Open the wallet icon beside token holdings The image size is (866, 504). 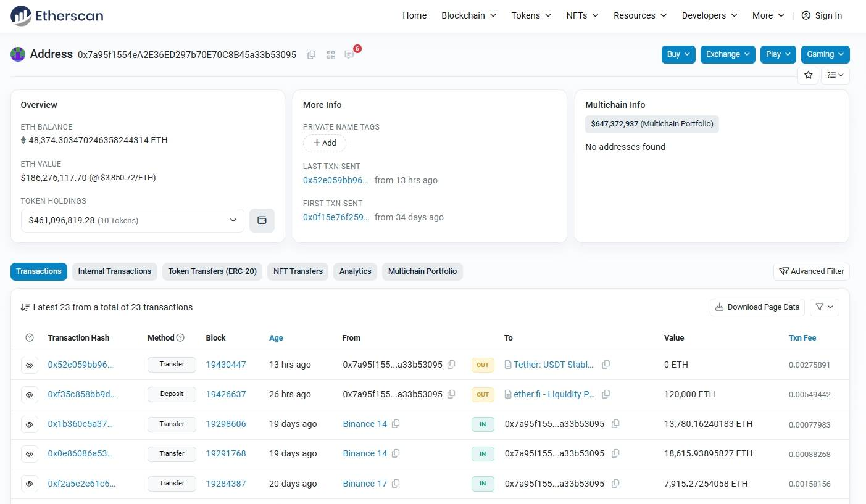coord(262,220)
